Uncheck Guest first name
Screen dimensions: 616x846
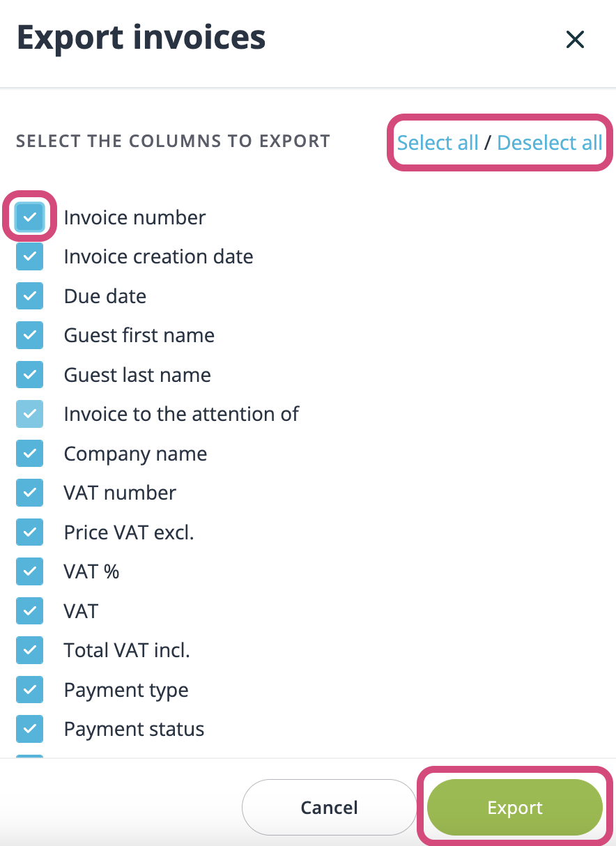tap(29, 335)
